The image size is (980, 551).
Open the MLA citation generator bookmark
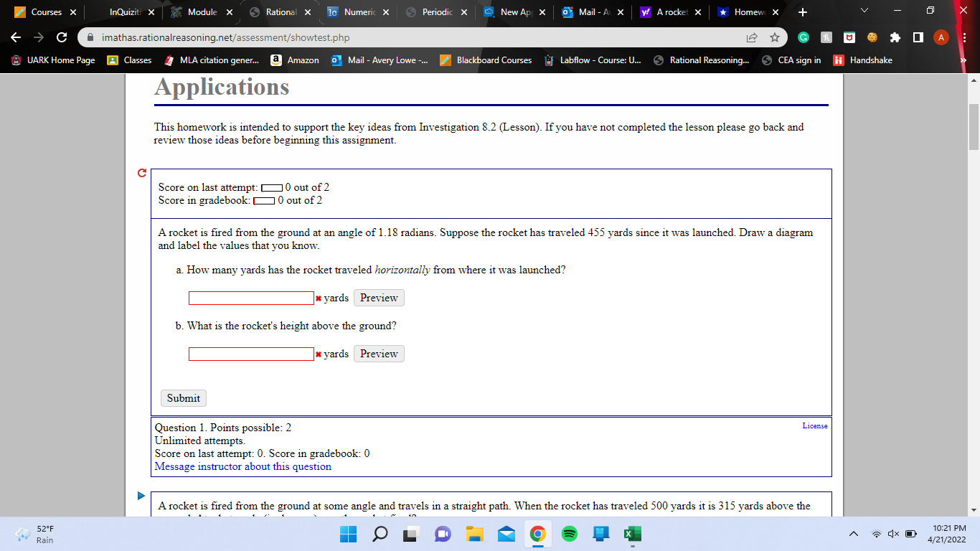coord(212,60)
